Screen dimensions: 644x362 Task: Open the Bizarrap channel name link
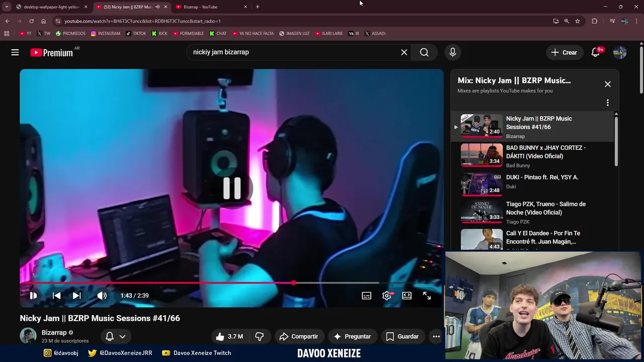[54, 332]
